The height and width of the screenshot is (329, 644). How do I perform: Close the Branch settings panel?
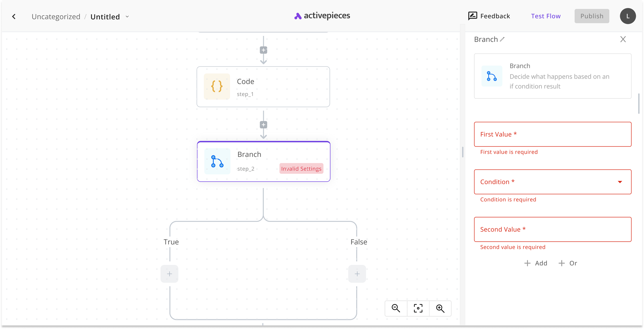[x=623, y=39]
